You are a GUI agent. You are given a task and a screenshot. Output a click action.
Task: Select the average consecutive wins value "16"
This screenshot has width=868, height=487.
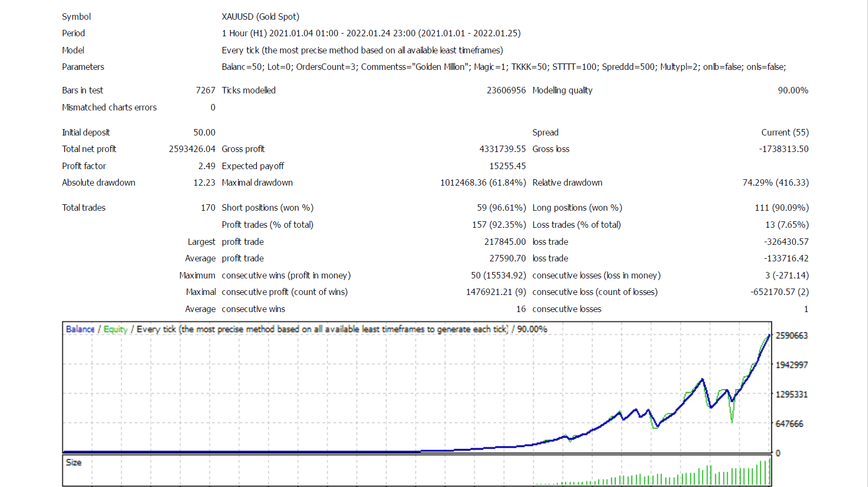coord(521,309)
